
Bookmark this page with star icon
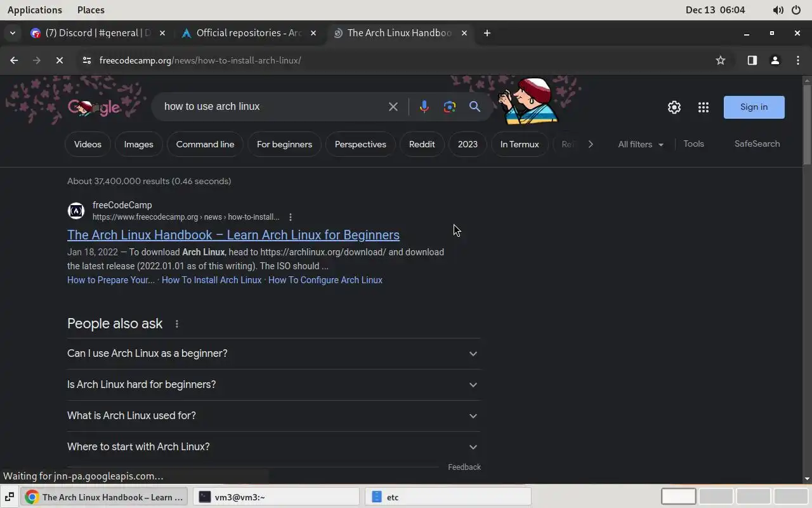[x=721, y=60]
